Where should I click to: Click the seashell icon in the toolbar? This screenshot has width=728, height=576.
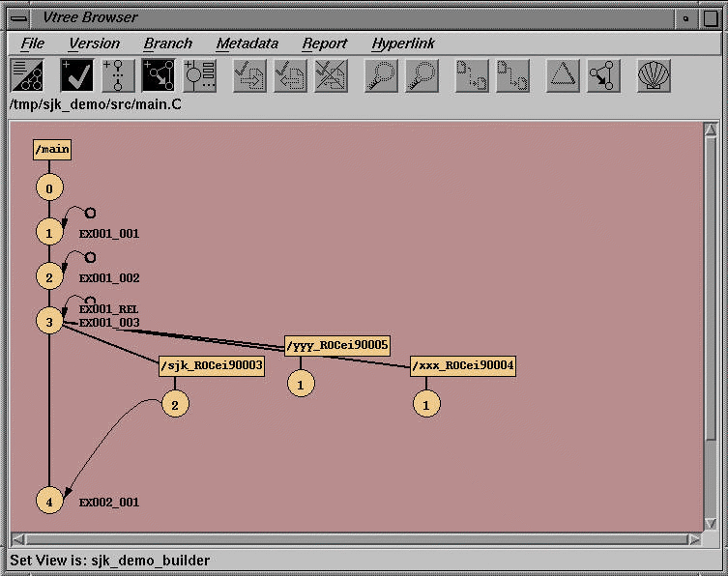tap(654, 75)
